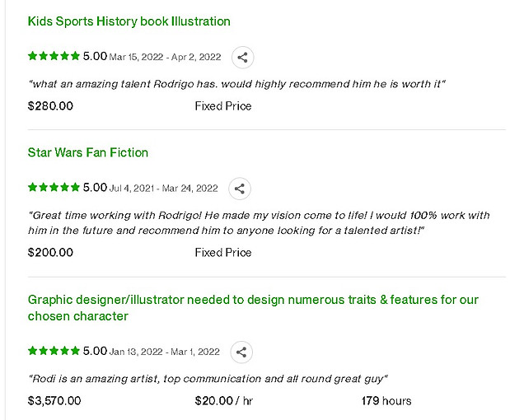Screen dimensions: 524x420
Task: Click the 179 hours label
Action: 386,400
